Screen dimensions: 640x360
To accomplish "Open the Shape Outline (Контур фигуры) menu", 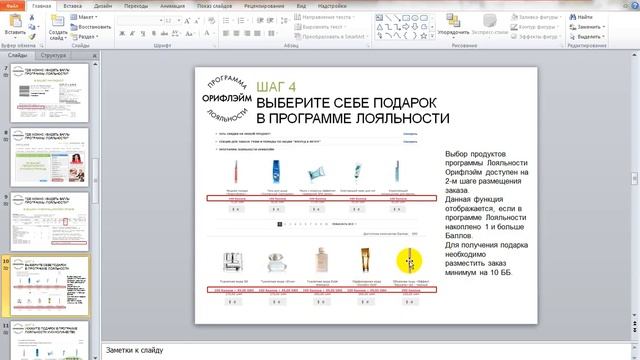I will click(535, 27).
